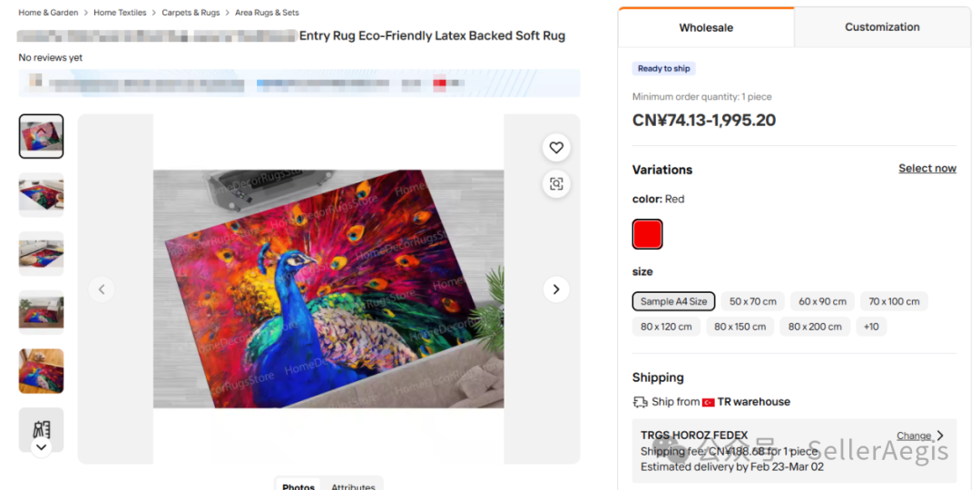
Task: Open chevron arrow next to Change shipping
Action: (940, 436)
